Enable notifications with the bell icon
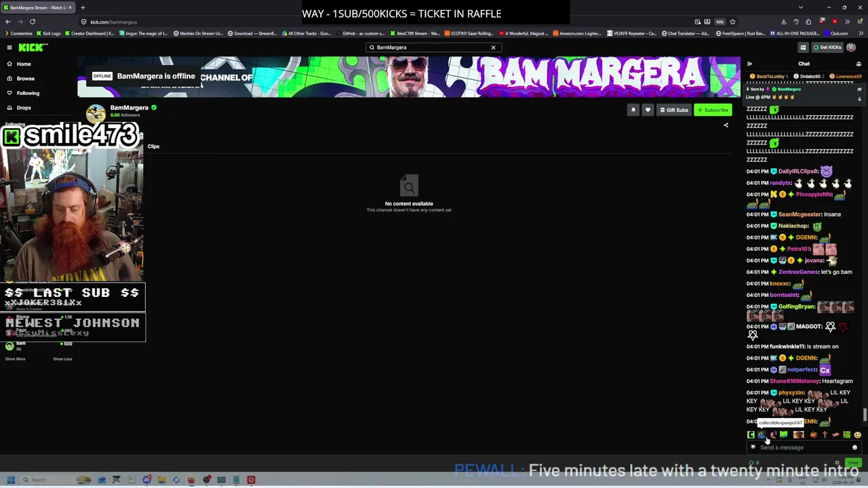Viewport: 868px width, 488px height. [633, 110]
